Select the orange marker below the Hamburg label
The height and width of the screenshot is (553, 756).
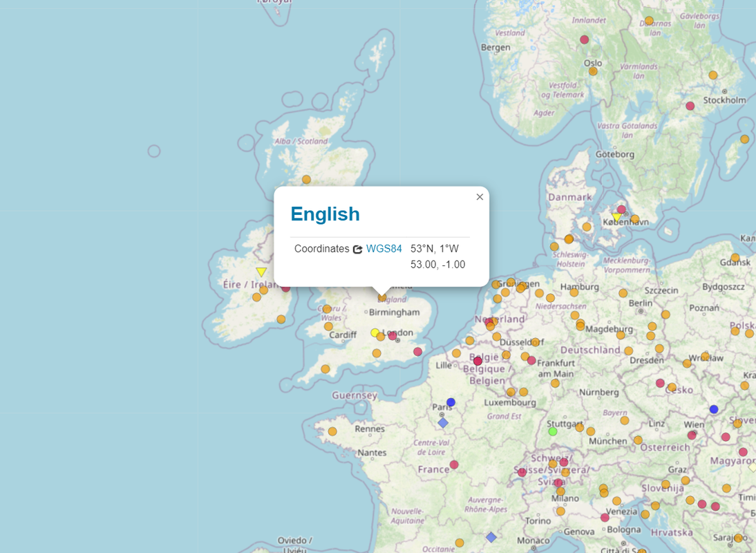tap(574, 292)
